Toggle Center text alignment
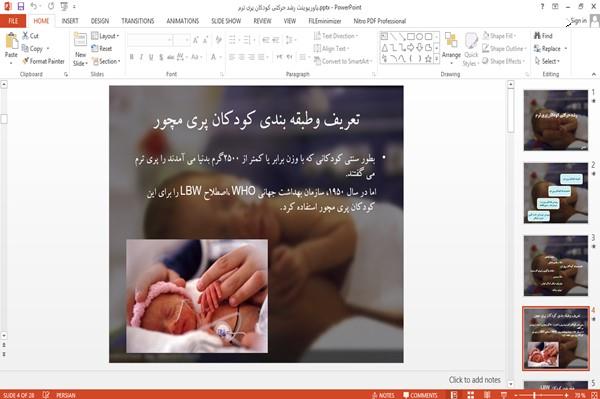Image resolution: width=600 pixels, height=399 pixels. tap(241, 57)
